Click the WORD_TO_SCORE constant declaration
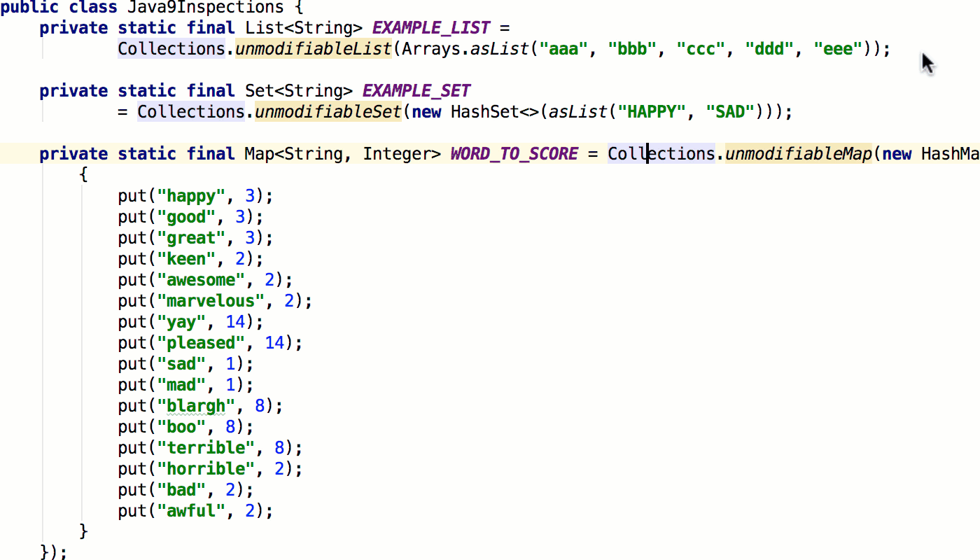The image size is (980, 560). click(513, 153)
